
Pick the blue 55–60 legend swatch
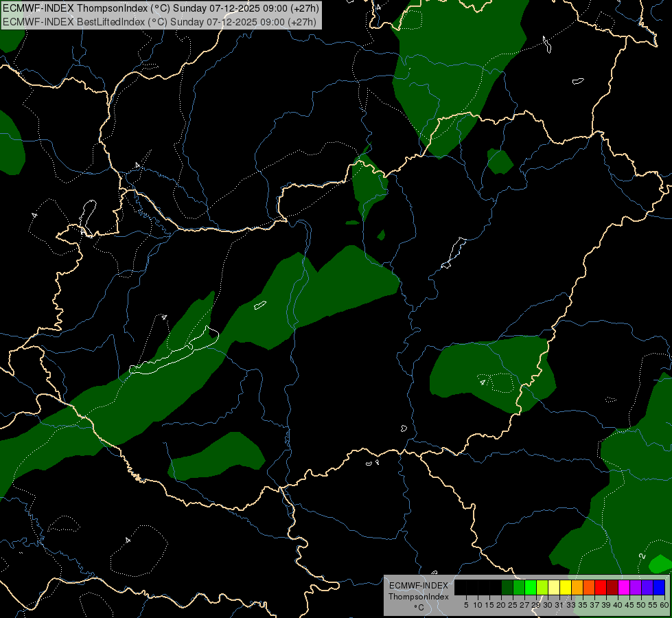click(659, 587)
